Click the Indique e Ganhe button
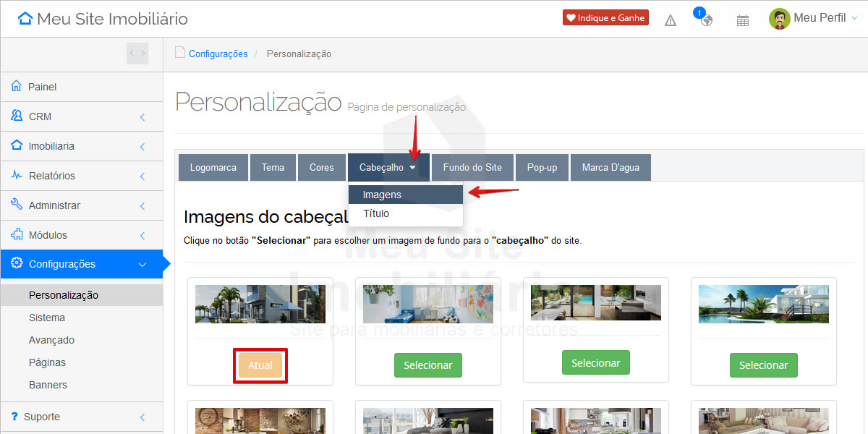 [x=605, y=18]
